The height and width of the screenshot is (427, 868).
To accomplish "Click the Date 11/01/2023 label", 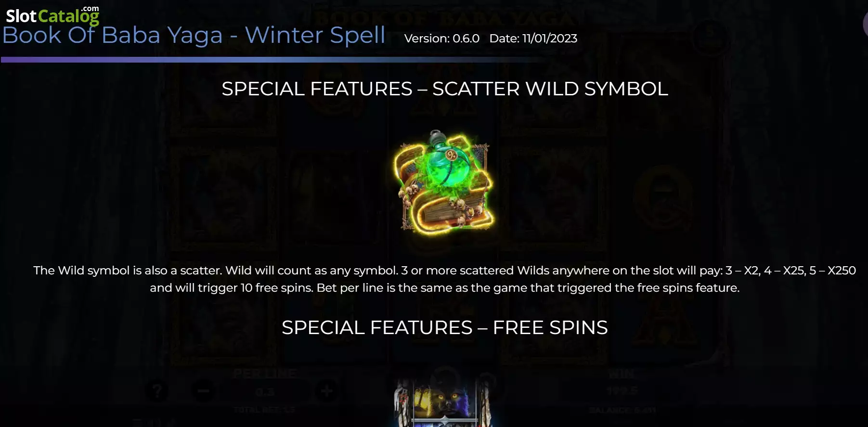I will (x=533, y=39).
